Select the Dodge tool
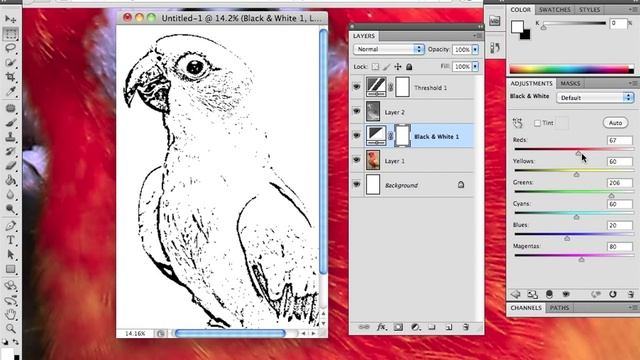 (x=11, y=209)
